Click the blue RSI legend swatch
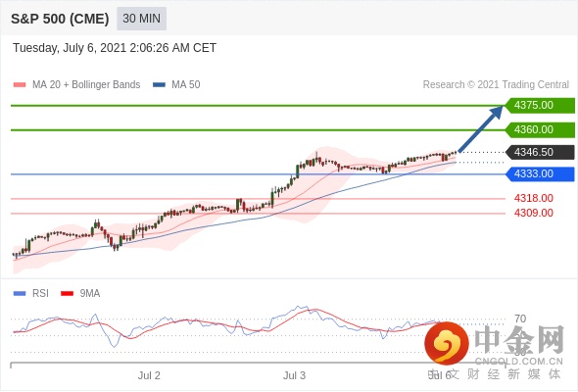 (20, 294)
